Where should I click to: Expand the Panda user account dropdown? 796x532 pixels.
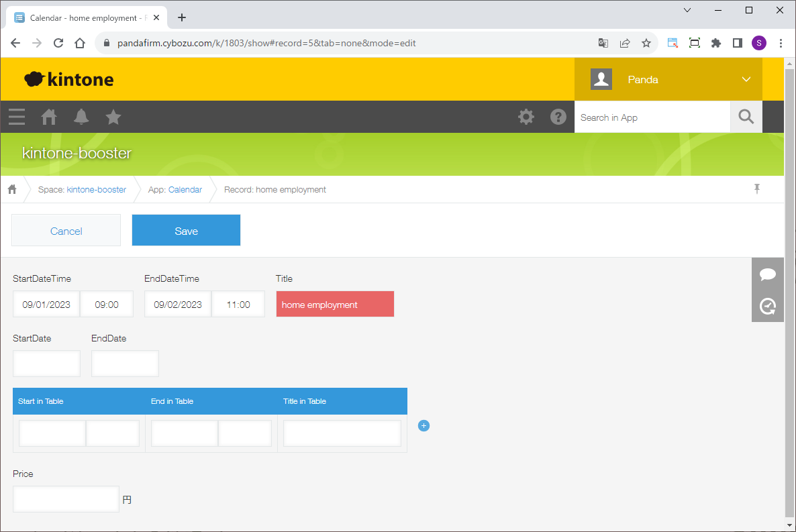[746, 79]
